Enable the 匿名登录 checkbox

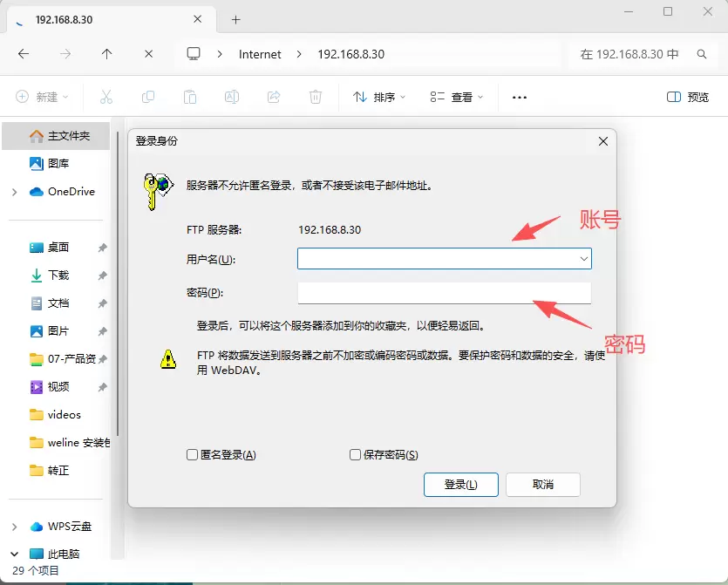point(192,455)
